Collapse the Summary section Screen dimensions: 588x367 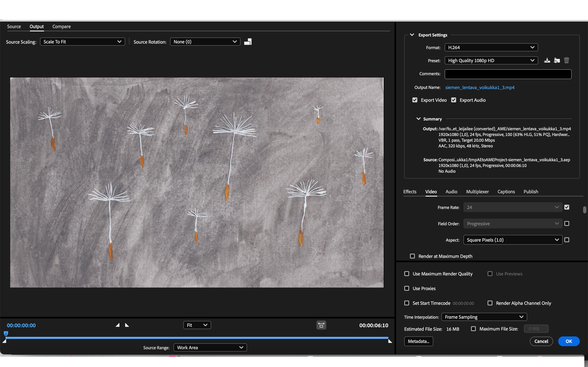418,119
